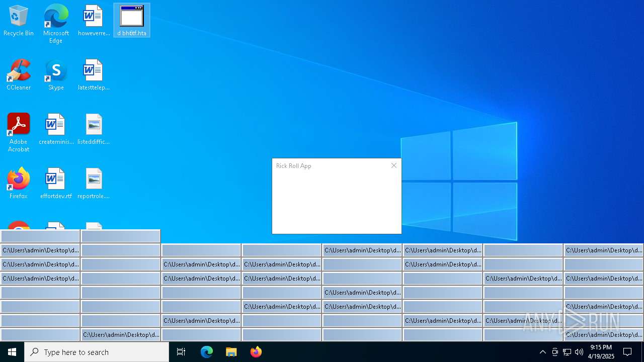
Task: Select the createminis... Word document
Action: click(x=56, y=129)
